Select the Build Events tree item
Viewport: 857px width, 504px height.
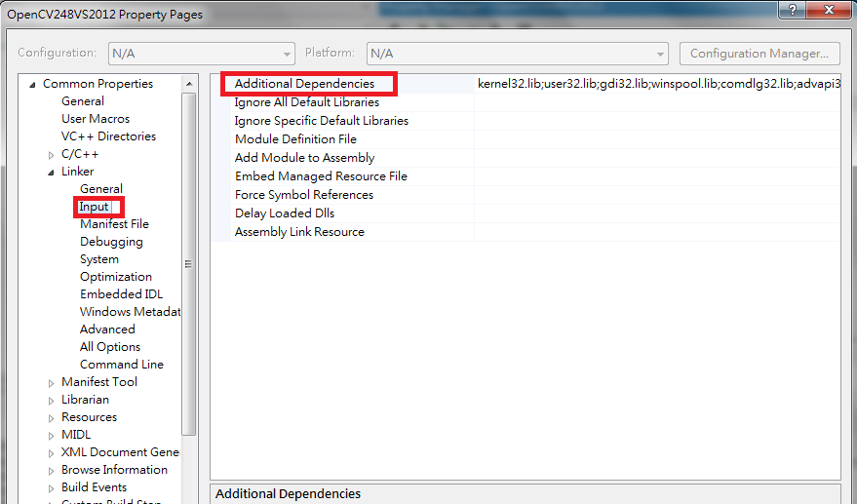click(94, 486)
